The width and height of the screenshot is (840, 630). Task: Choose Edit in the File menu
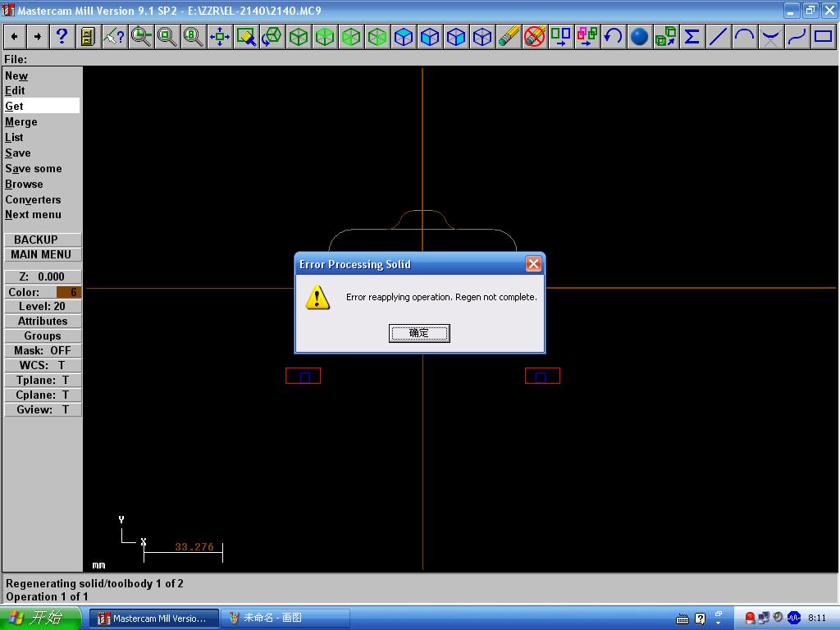[x=15, y=90]
